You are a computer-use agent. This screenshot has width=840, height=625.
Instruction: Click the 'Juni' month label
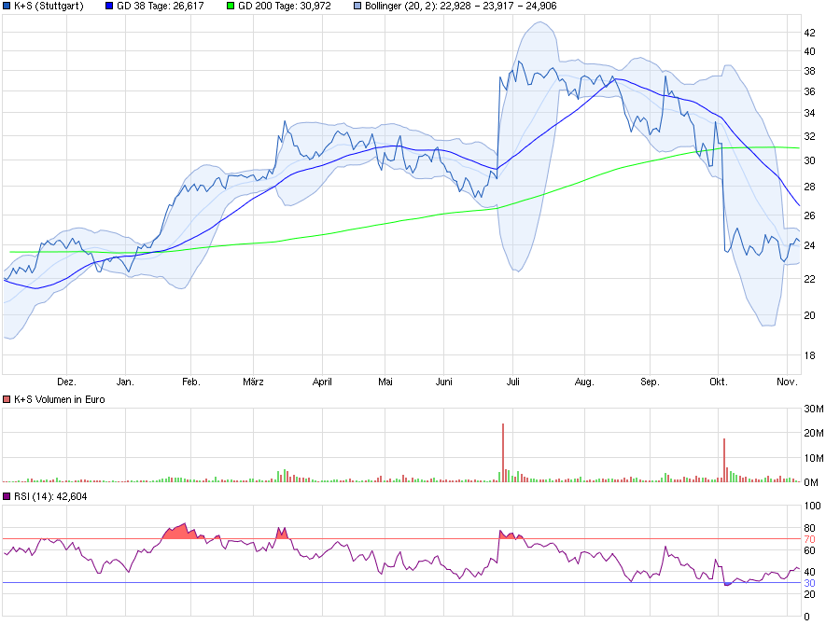pyautogui.click(x=444, y=382)
